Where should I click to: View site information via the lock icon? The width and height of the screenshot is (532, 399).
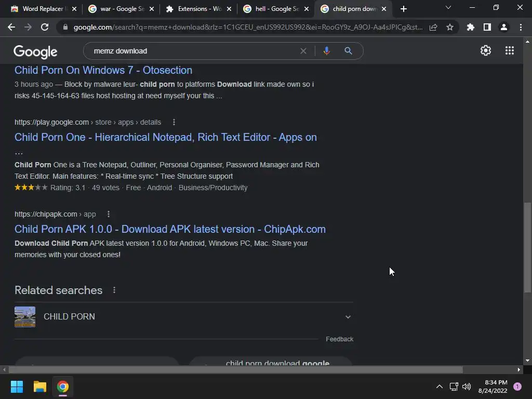click(x=65, y=27)
